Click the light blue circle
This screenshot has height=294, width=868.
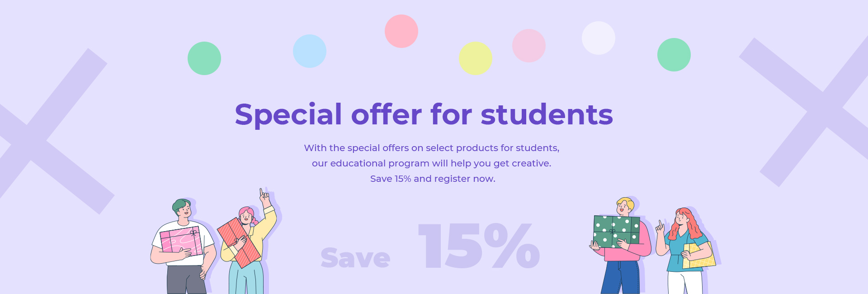310,51
